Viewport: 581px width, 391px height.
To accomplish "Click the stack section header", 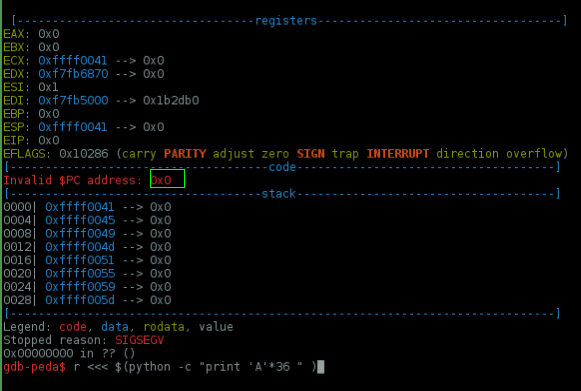I will 279,194.
